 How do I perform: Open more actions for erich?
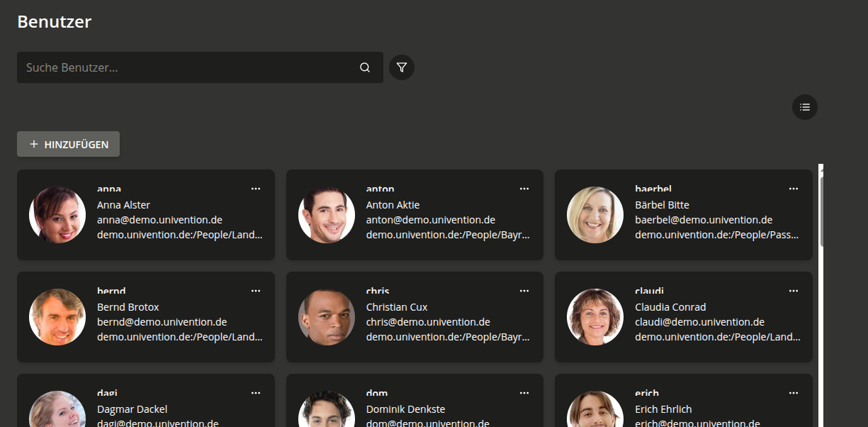coord(793,393)
